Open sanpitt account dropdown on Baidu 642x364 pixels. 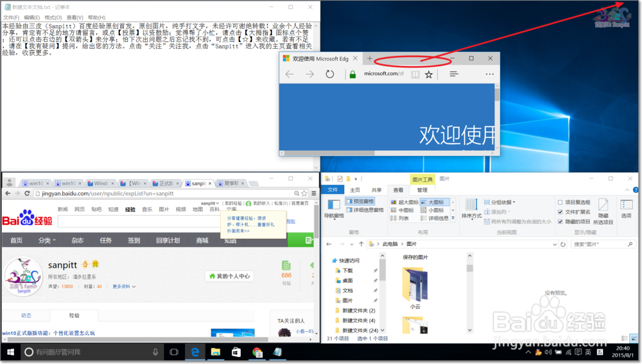click(210, 203)
